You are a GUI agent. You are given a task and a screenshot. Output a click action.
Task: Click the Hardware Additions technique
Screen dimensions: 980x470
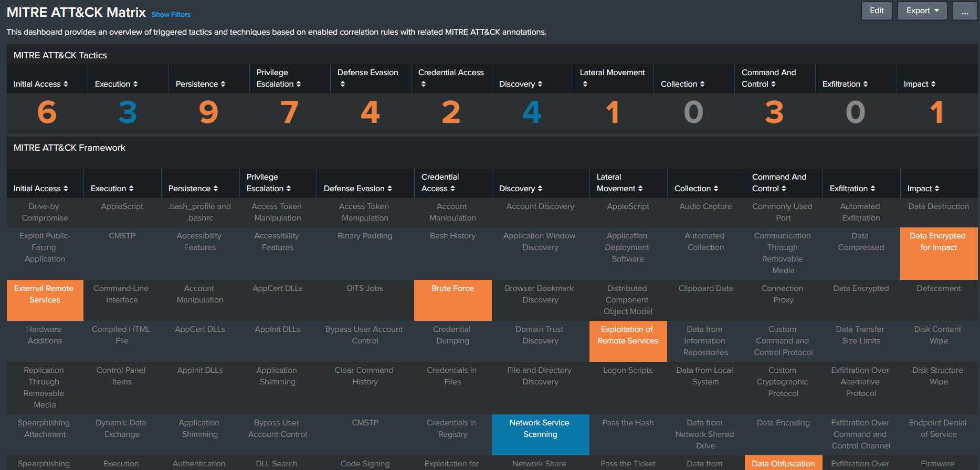coord(45,335)
